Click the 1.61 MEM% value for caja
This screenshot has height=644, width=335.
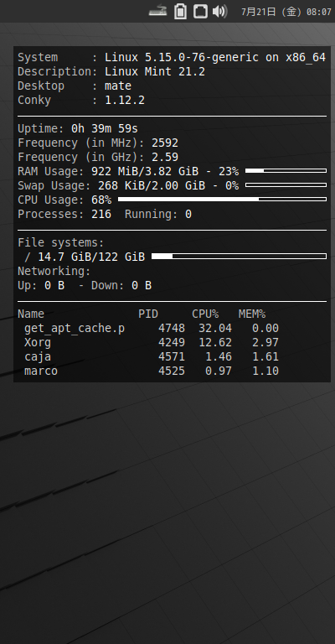[265, 357]
